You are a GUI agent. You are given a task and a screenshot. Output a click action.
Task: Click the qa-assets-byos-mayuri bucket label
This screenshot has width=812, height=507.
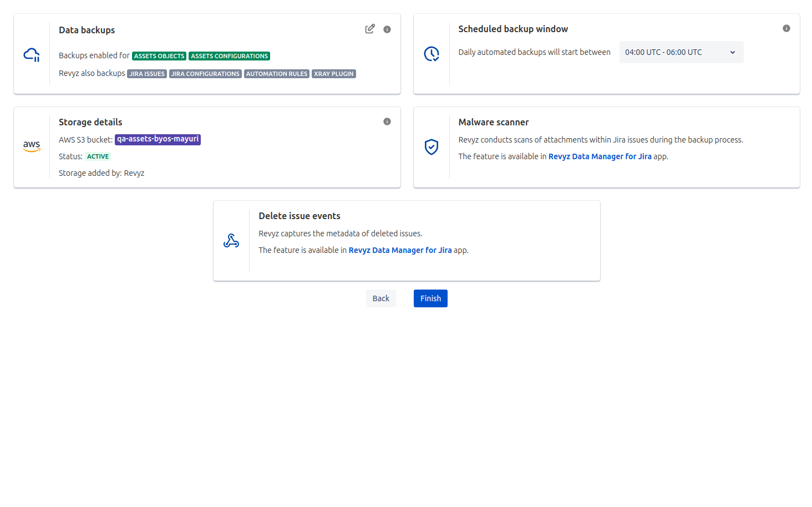158,139
